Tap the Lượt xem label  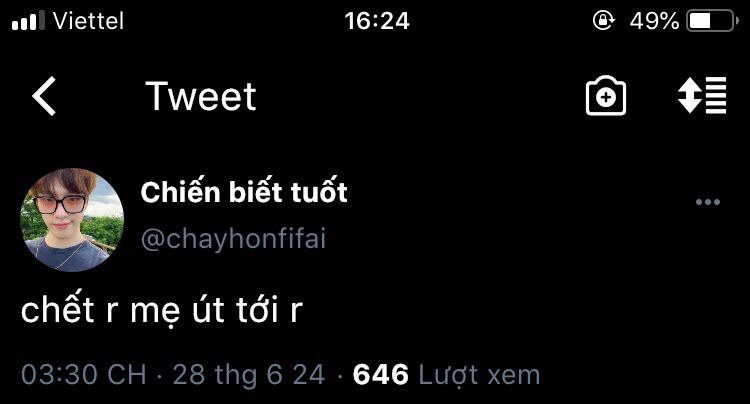(x=479, y=375)
